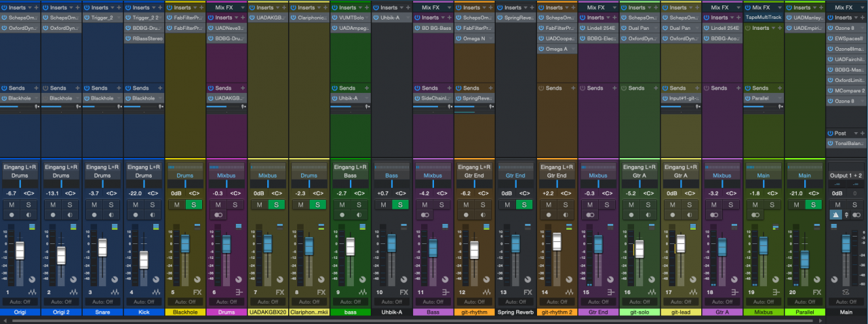The width and height of the screenshot is (868, 324).
Task: Click the Parallel channel volume fader
Action: pos(804,259)
